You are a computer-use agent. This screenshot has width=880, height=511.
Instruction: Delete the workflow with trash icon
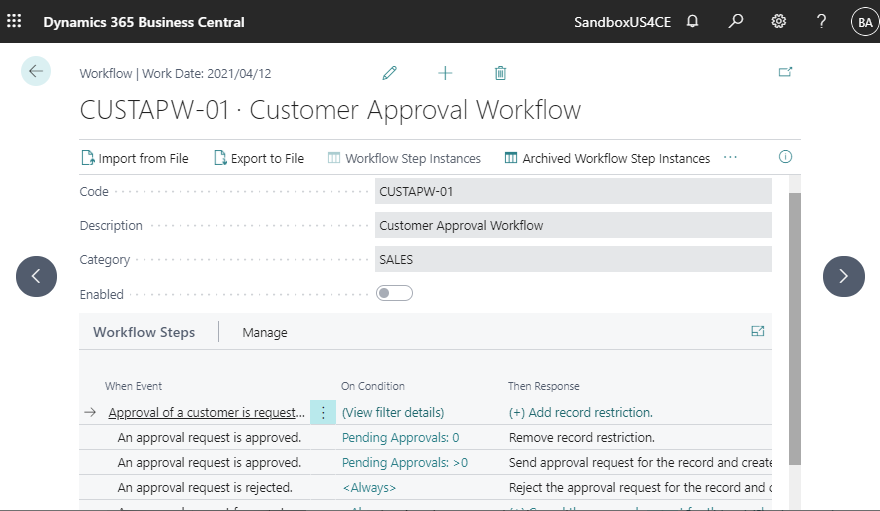click(501, 73)
